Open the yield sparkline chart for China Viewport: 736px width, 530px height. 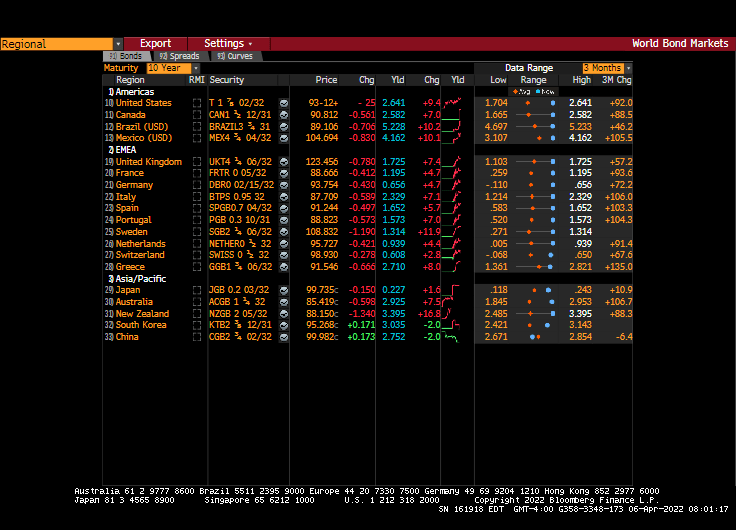(x=457, y=337)
